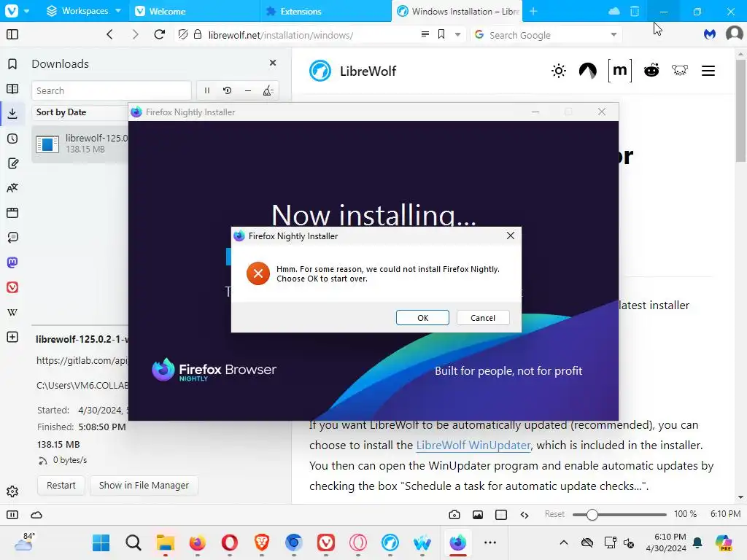This screenshot has height=560, width=747.
Task: Reload the current page
Action: [x=160, y=34]
